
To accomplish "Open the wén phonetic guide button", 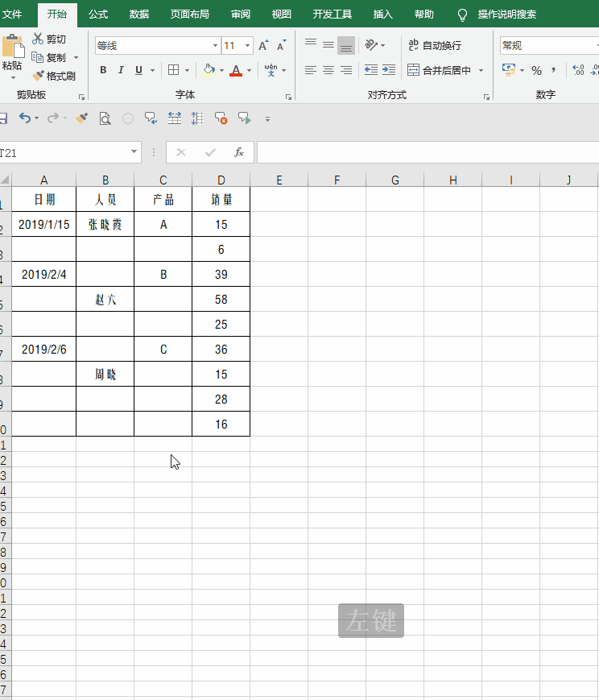I will pos(271,70).
